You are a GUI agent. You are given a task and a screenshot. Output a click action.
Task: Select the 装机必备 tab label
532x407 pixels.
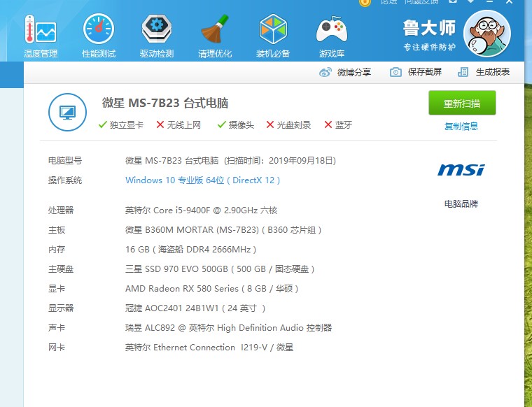coord(273,54)
